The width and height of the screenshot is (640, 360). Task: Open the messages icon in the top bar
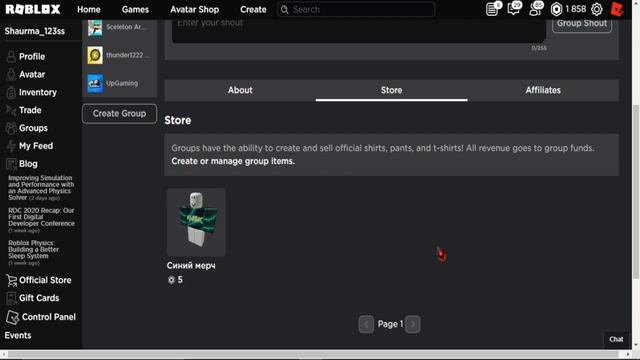pyautogui.click(x=513, y=9)
